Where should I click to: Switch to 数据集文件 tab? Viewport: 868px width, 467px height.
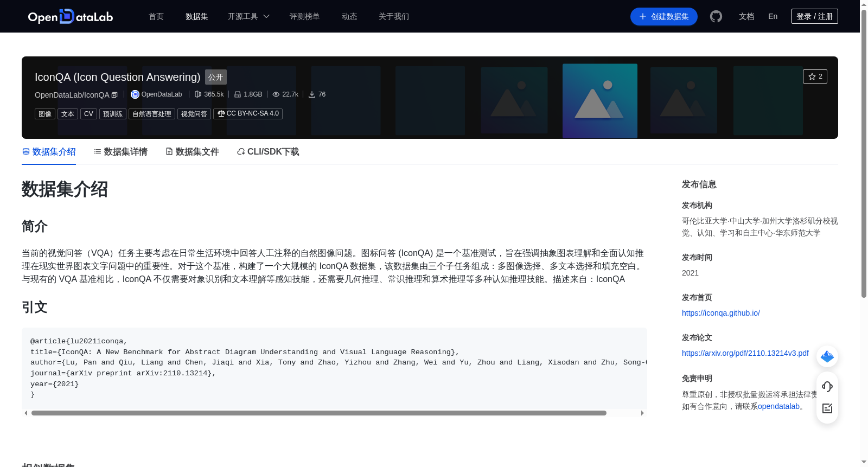(192, 152)
